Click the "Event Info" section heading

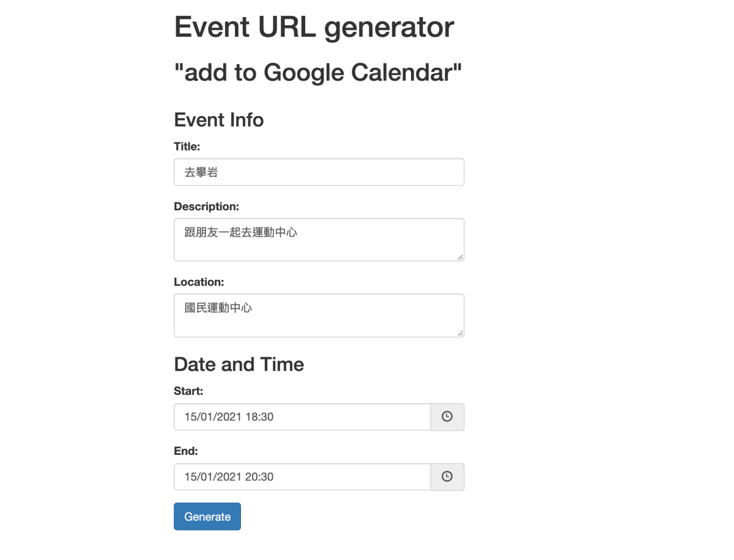pos(219,120)
